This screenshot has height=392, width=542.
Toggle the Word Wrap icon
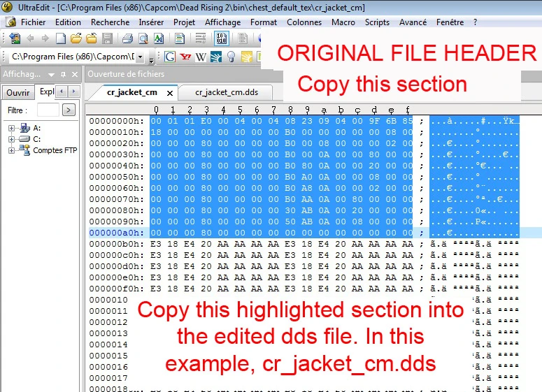[201, 38]
